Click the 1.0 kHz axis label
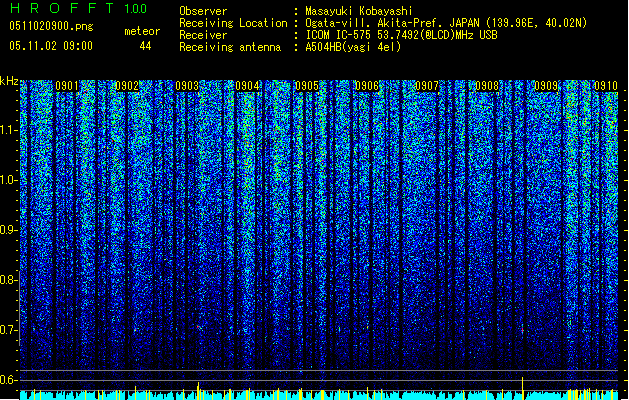 coord(9,180)
